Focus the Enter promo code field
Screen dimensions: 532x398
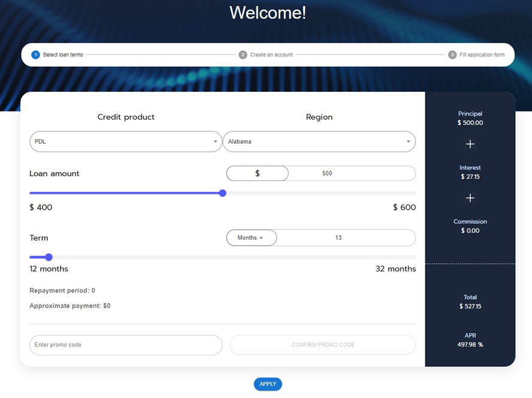click(126, 345)
